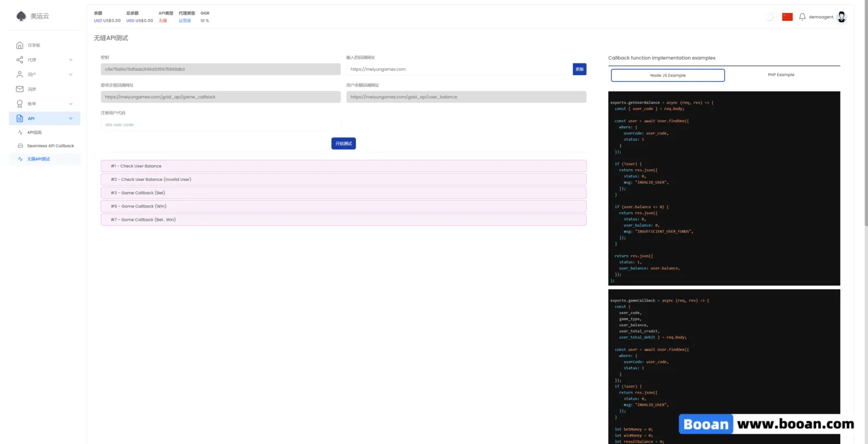Click the site user code input field
Image resolution: width=868 pixels, height=444 pixels.
click(220, 125)
